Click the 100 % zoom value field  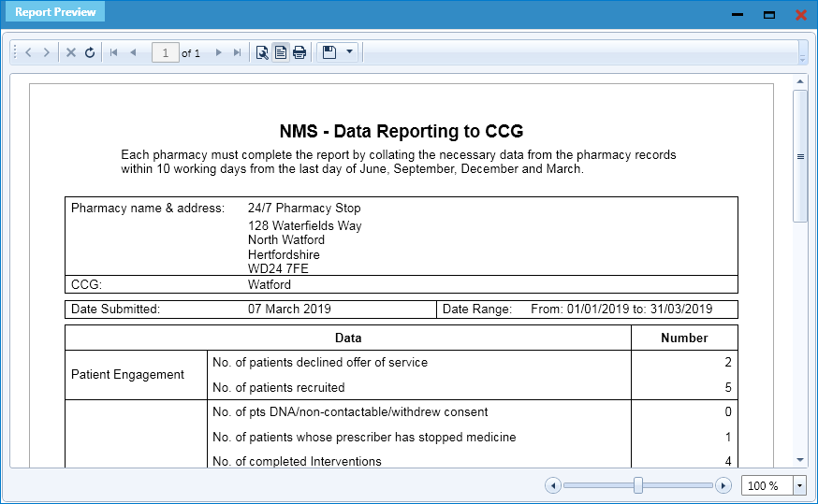(767, 485)
